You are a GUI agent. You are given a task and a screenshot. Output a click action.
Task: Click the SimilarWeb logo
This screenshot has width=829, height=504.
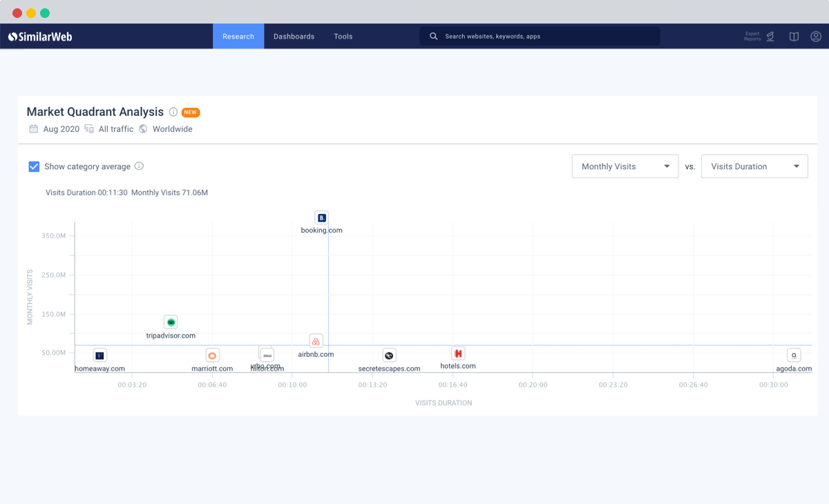pos(40,37)
